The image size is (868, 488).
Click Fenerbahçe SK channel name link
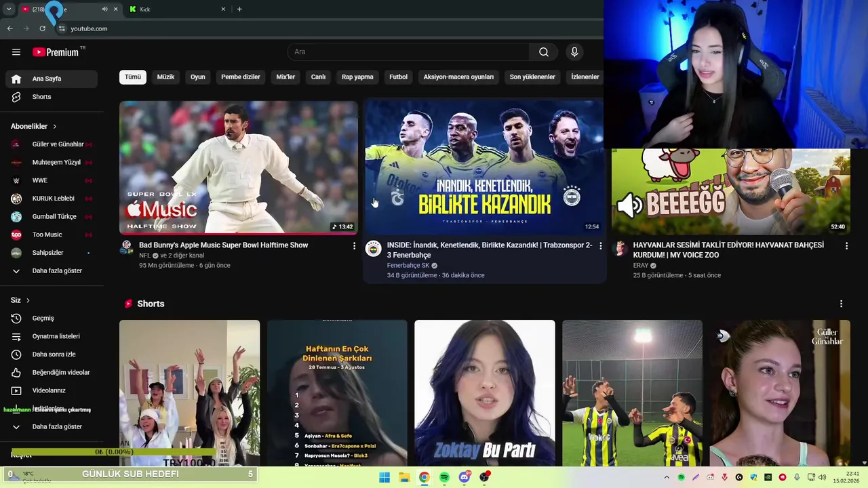408,266
